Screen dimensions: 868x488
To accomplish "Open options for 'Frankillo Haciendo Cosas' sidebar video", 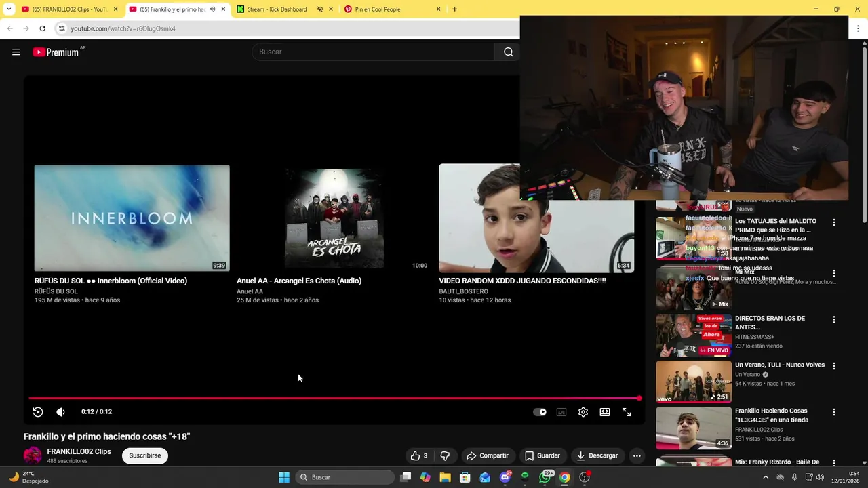I will tap(834, 412).
